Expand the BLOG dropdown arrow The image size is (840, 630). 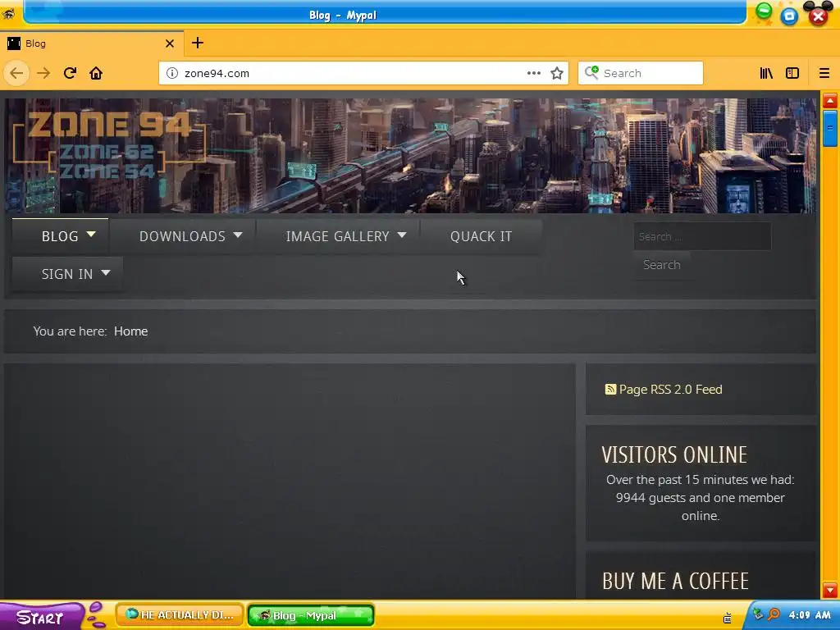pos(91,235)
